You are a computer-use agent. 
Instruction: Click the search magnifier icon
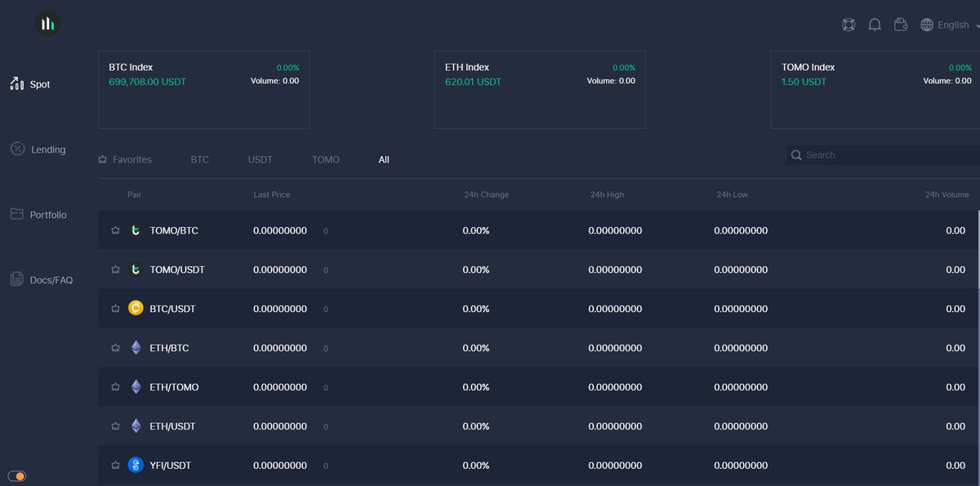(x=796, y=155)
